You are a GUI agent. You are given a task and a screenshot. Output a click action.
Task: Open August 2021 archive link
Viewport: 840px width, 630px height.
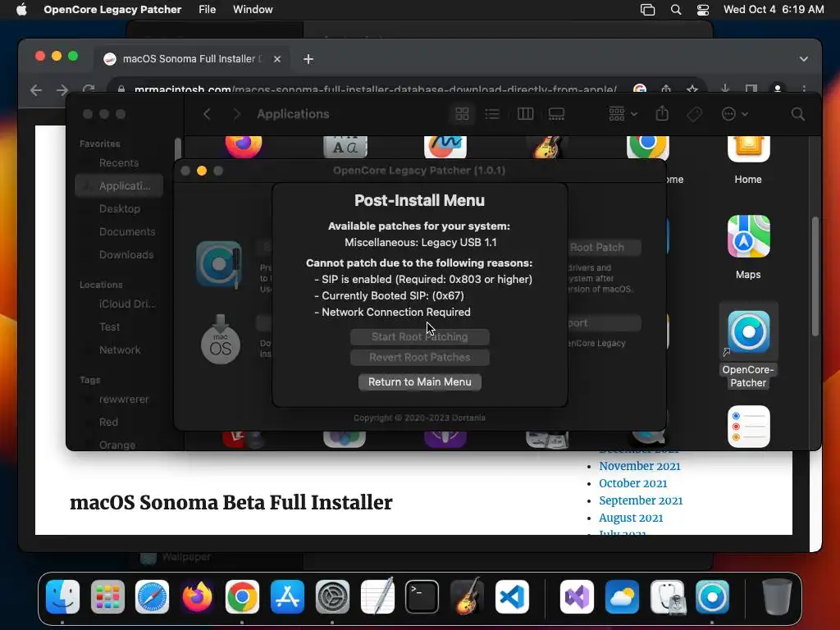631,518
